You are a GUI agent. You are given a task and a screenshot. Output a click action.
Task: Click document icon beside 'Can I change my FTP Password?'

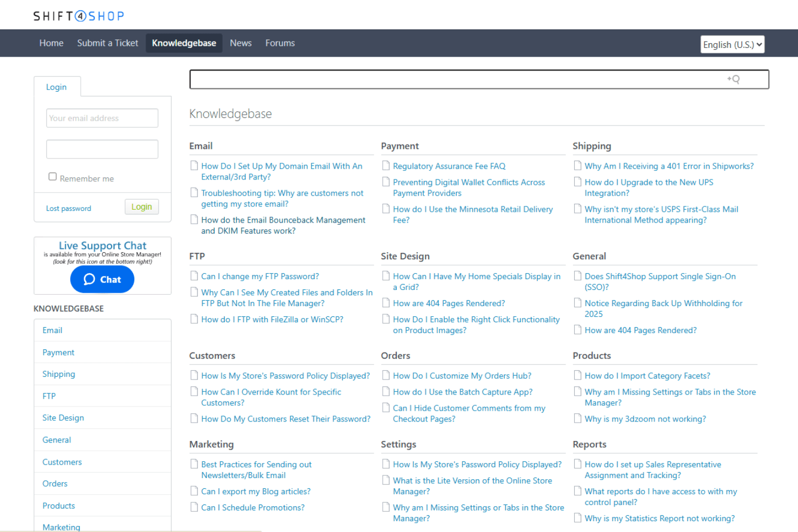[194, 275]
